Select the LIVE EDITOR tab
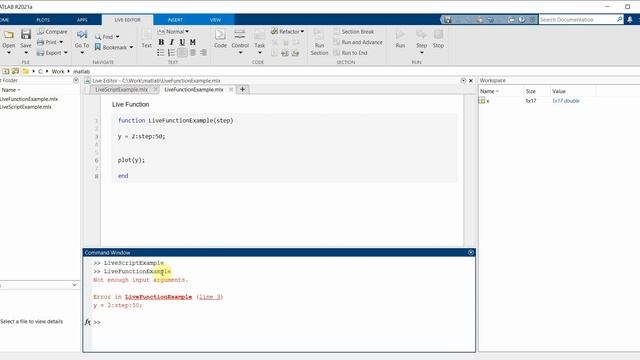The width and height of the screenshot is (640, 360). pyautogui.click(x=127, y=20)
